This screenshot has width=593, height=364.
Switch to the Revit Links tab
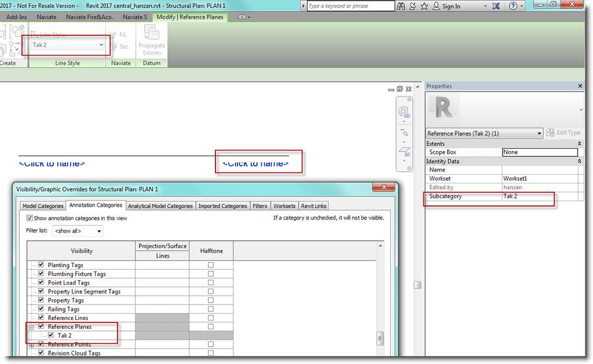coord(313,206)
